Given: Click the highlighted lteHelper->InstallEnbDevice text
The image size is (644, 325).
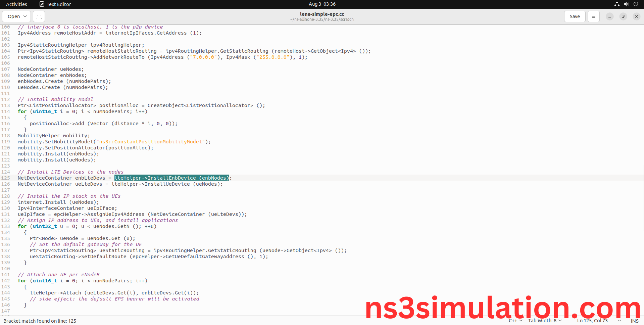Looking at the screenshot, I should click(171, 178).
